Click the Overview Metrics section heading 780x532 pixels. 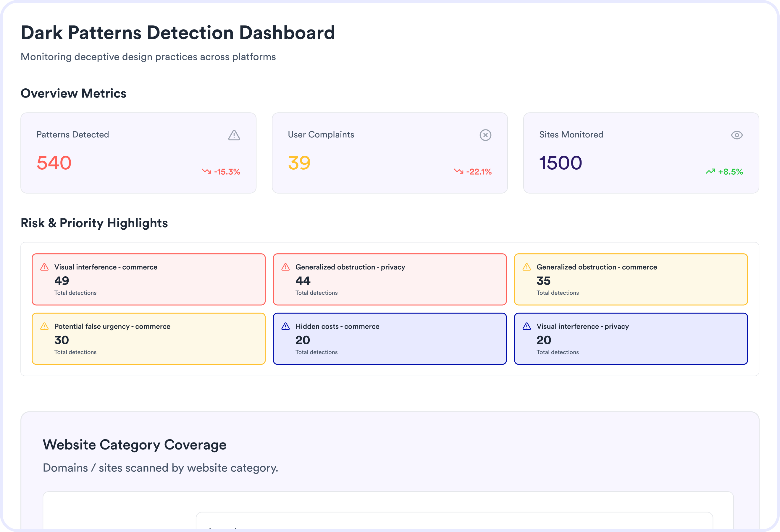click(x=73, y=93)
